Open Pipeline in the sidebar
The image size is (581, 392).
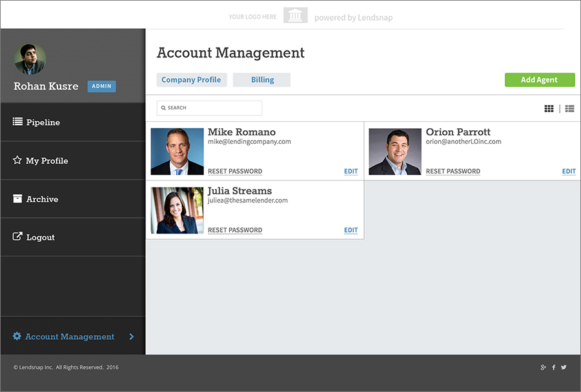pos(43,122)
